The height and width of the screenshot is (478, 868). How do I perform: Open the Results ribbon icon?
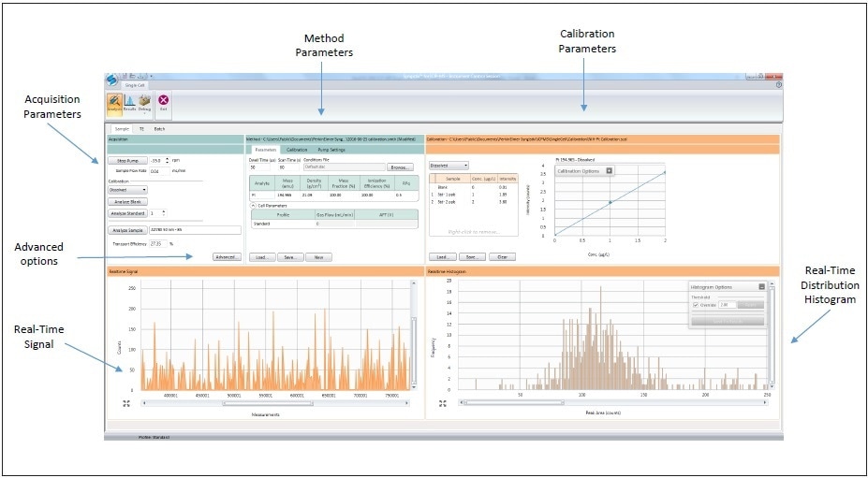tap(129, 104)
